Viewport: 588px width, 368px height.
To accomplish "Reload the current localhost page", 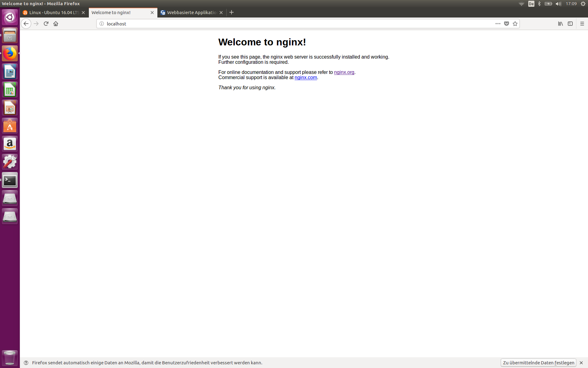I will click(46, 24).
